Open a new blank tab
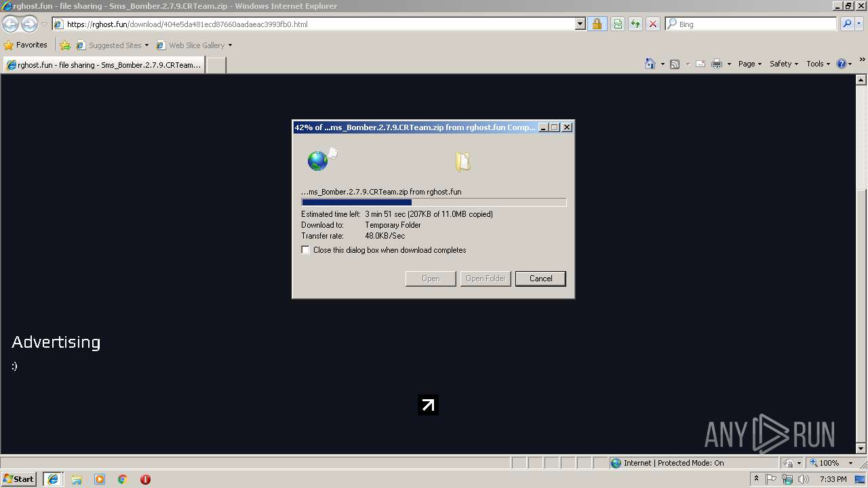Viewport: 868px width, 488px height. coord(216,65)
